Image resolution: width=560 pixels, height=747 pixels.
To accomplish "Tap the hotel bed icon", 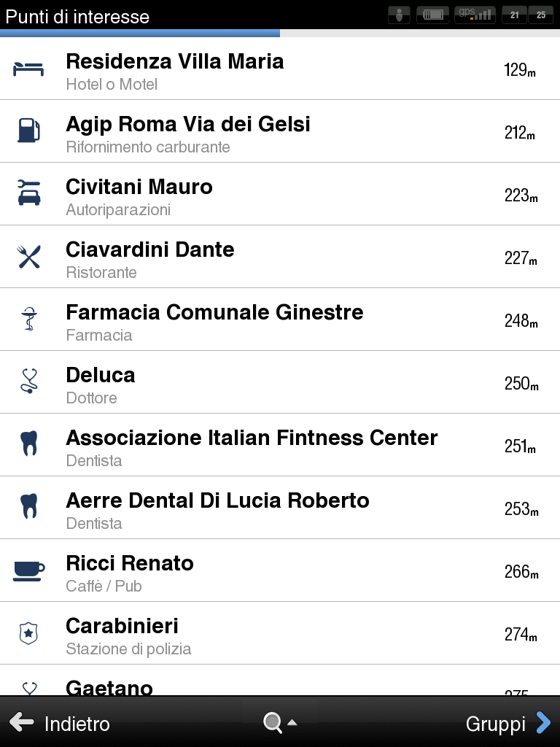I will [x=28, y=69].
